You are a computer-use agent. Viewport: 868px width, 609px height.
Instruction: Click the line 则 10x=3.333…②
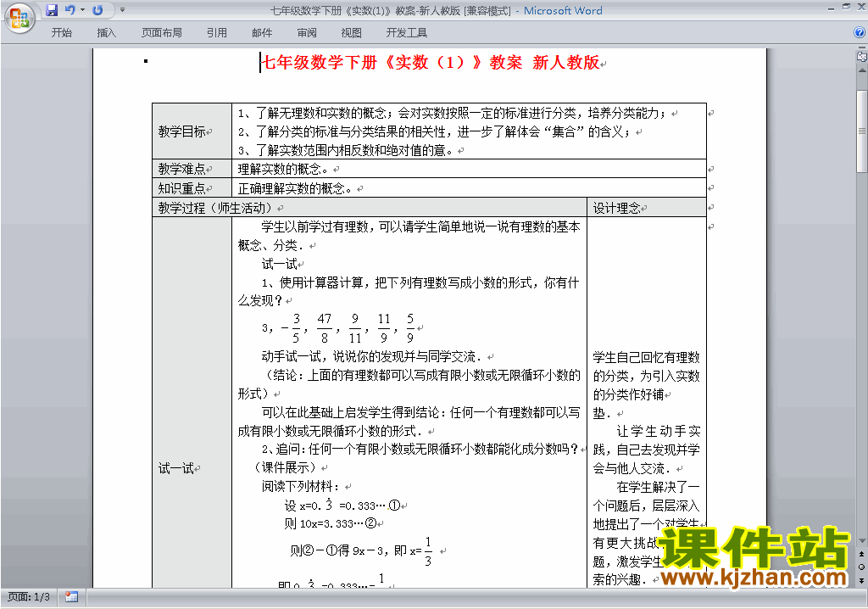(x=331, y=523)
